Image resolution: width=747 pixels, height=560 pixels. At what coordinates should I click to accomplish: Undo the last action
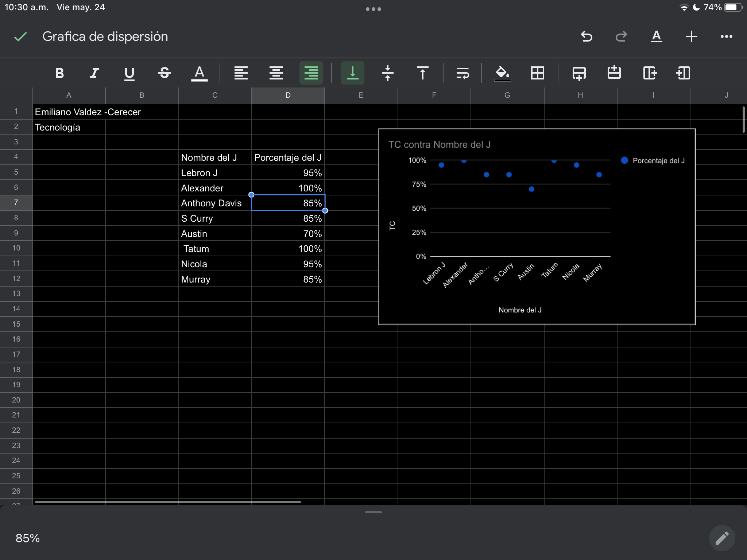point(586,36)
